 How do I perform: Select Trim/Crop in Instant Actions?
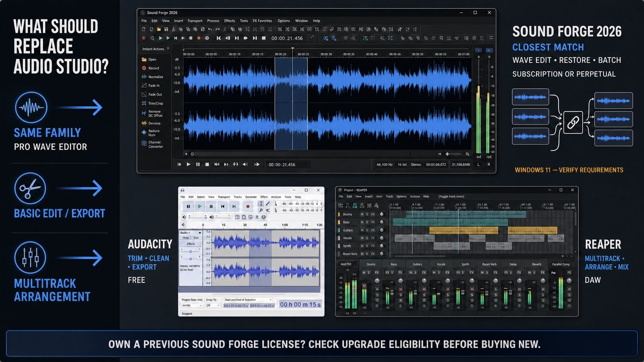click(152, 103)
